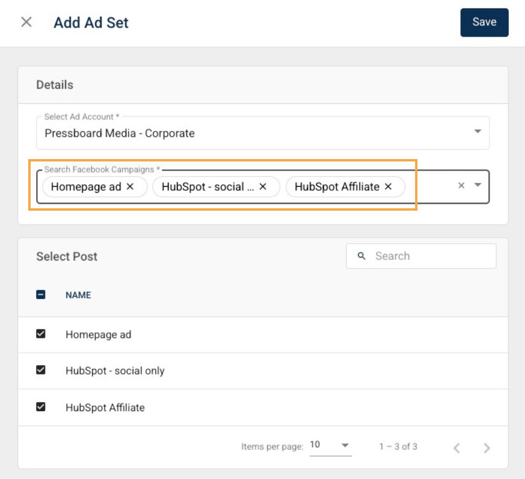Select the Homepage ad chip label
The height and width of the screenshot is (479, 525).
coord(86,186)
